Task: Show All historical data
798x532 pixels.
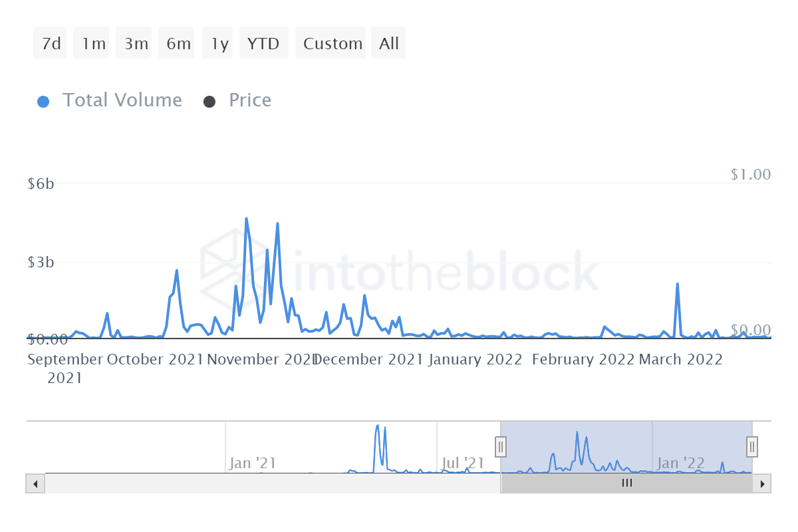Action: click(x=389, y=44)
